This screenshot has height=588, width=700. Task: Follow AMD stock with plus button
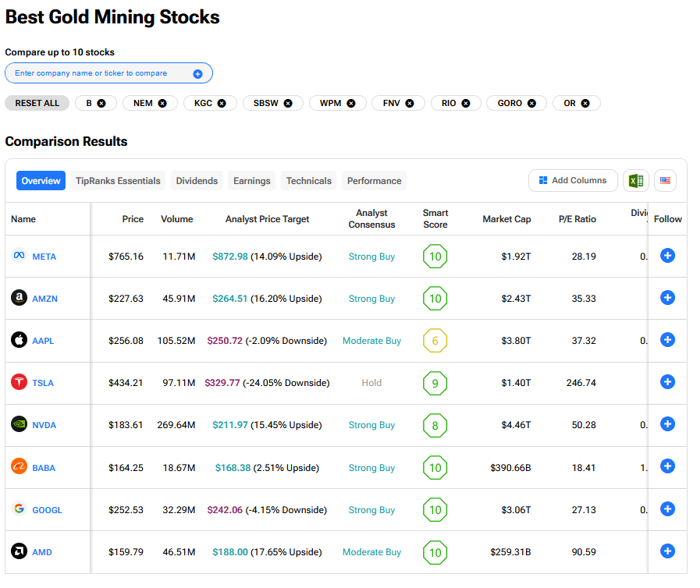[x=667, y=551]
